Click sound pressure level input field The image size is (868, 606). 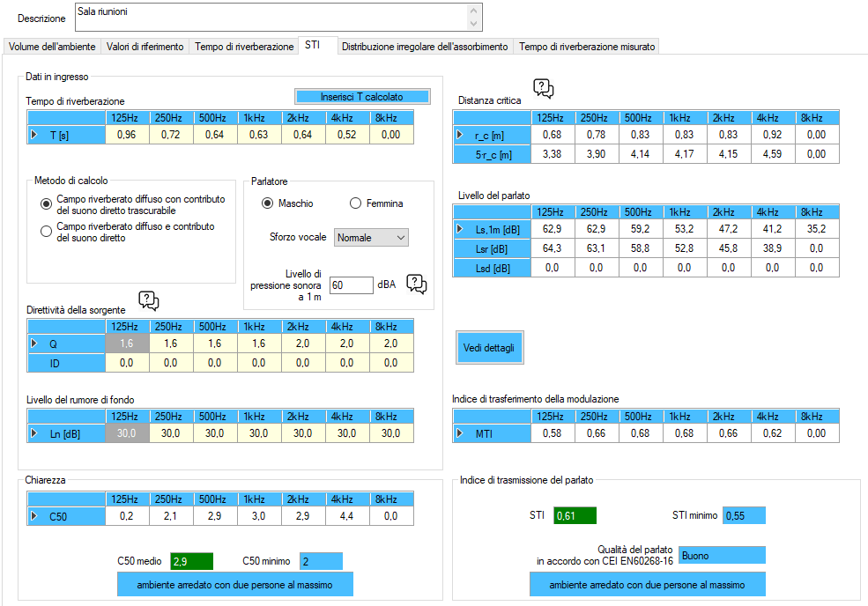[351, 285]
